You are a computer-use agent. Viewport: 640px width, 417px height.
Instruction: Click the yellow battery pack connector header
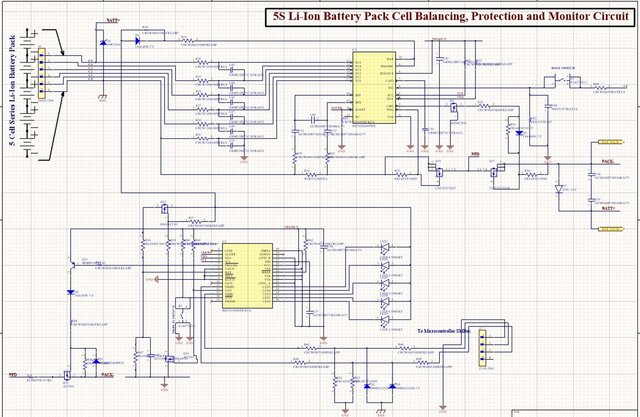(42, 73)
